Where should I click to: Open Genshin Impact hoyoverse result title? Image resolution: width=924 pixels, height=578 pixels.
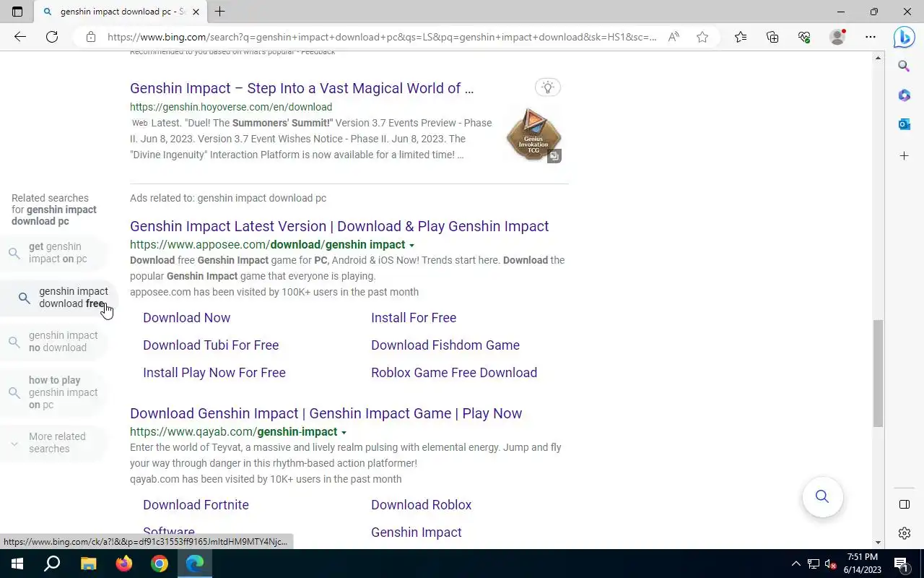(302, 88)
